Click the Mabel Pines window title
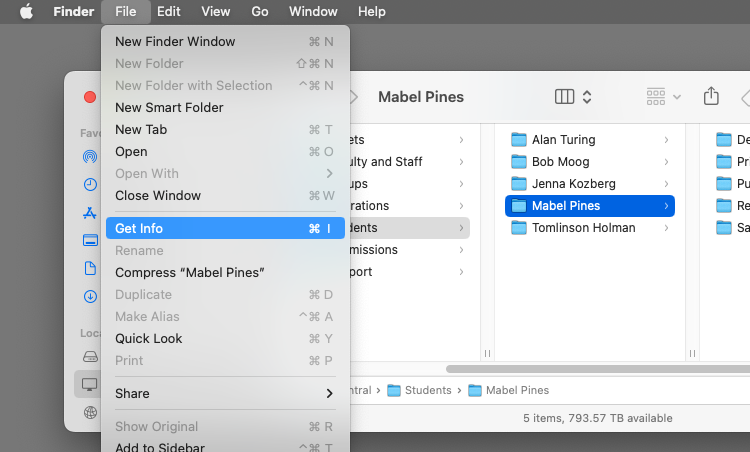This screenshot has height=452, width=750. click(x=421, y=97)
